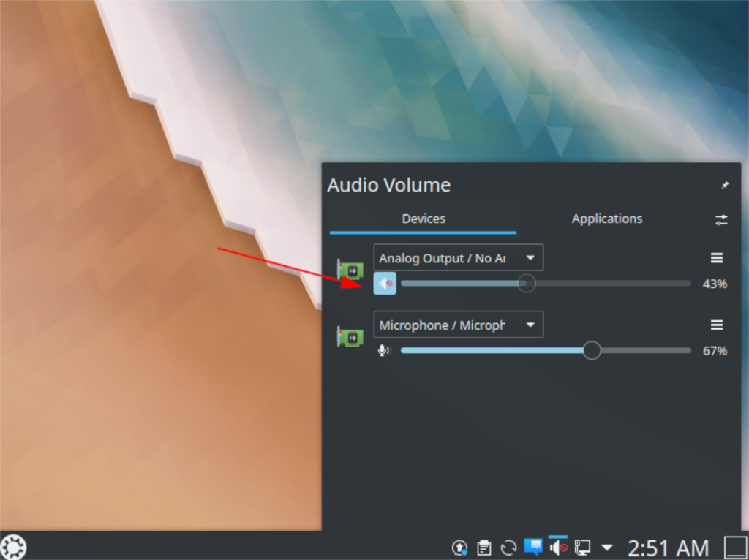This screenshot has width=749, height=560.
Task: Mute the Analog Output speaker
Action: coord(385,284)
